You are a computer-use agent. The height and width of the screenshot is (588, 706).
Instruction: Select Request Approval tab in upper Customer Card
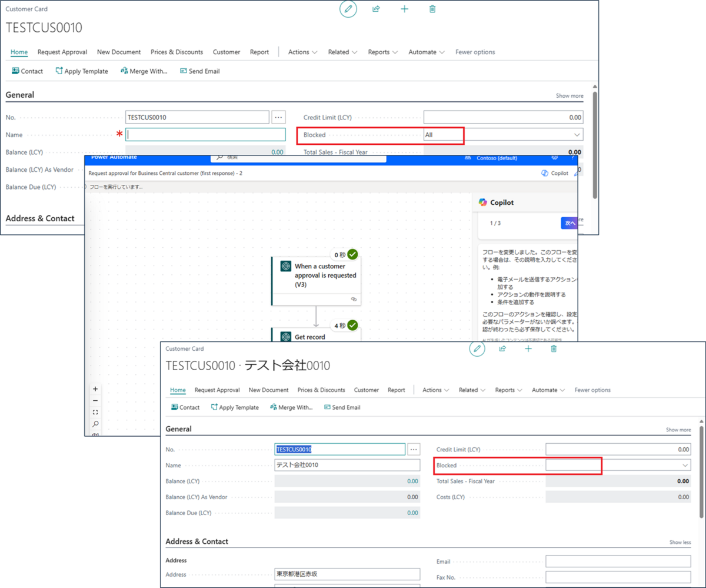[62, 52]
